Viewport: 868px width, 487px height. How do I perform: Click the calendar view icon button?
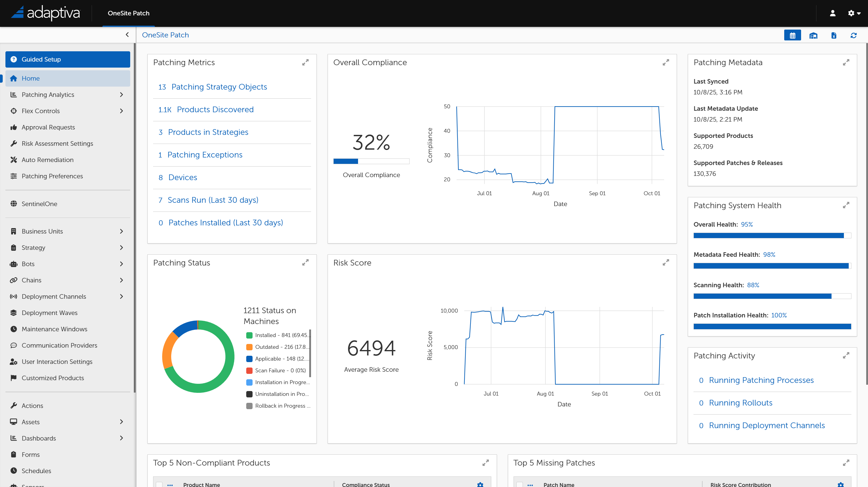click(x=792, y=35)
